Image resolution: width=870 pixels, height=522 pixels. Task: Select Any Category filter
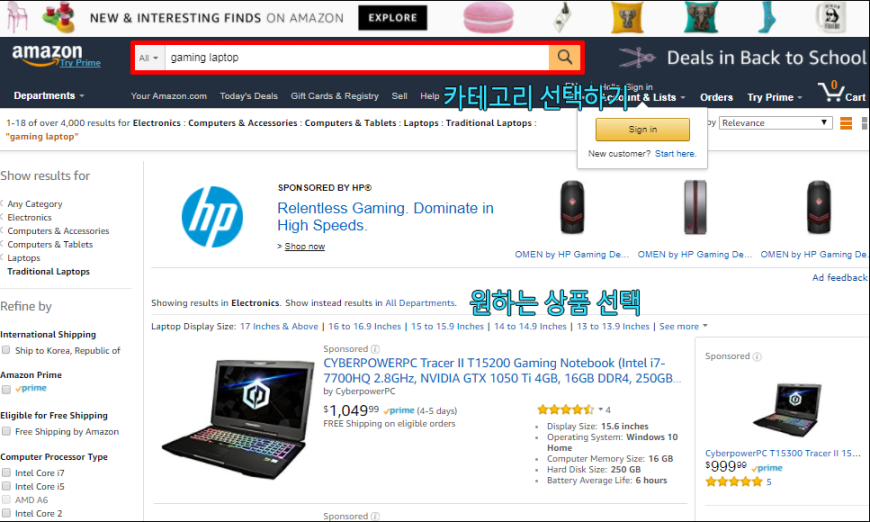click(35, 204)
